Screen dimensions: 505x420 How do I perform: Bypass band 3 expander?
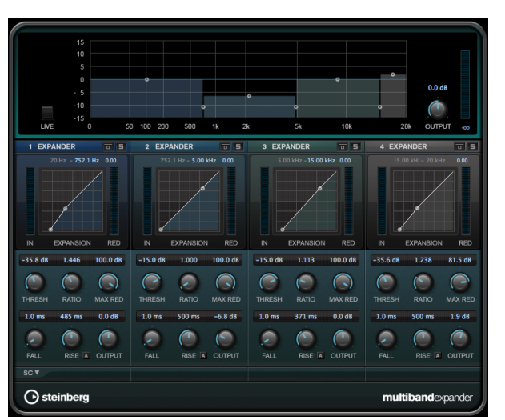click(x=343, y=147)
